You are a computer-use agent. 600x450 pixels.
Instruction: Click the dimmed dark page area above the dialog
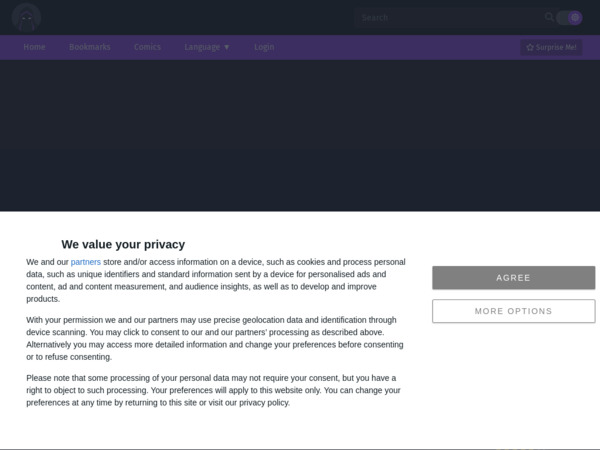point(300,135)
